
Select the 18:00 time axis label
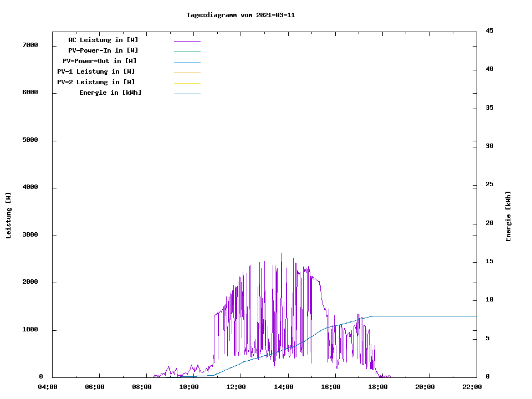[378, 387]
